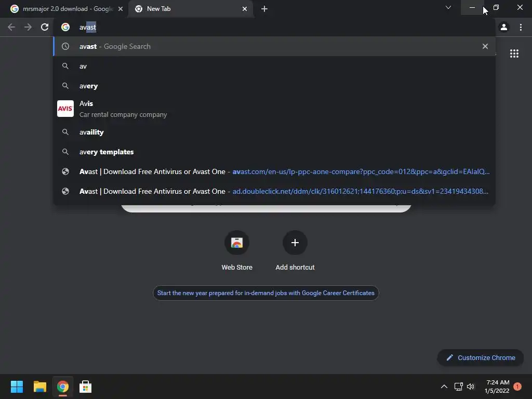This screenshot has height=399, width=532.
Task: Reload the page with the refresh icon
Action: [x=45, y=27]
